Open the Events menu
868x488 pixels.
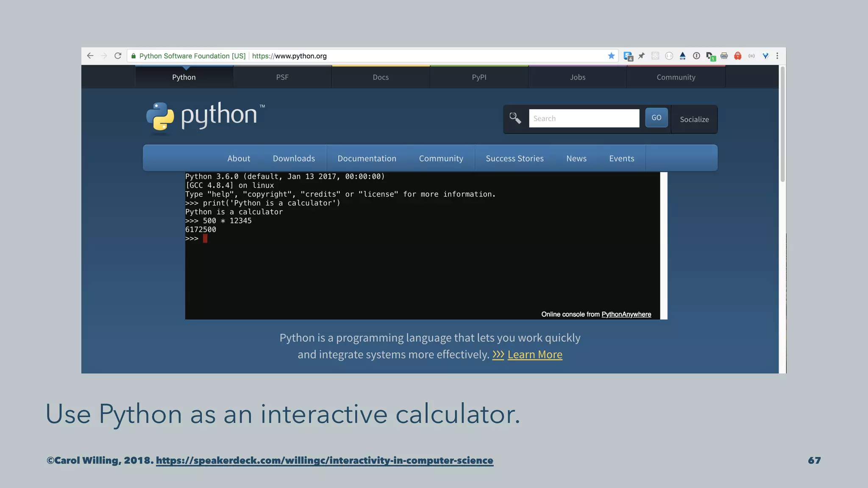tap(622, 158)
